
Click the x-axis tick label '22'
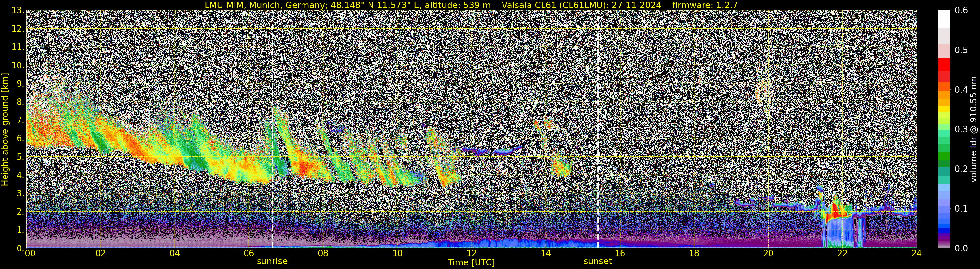tap(842, 253)
